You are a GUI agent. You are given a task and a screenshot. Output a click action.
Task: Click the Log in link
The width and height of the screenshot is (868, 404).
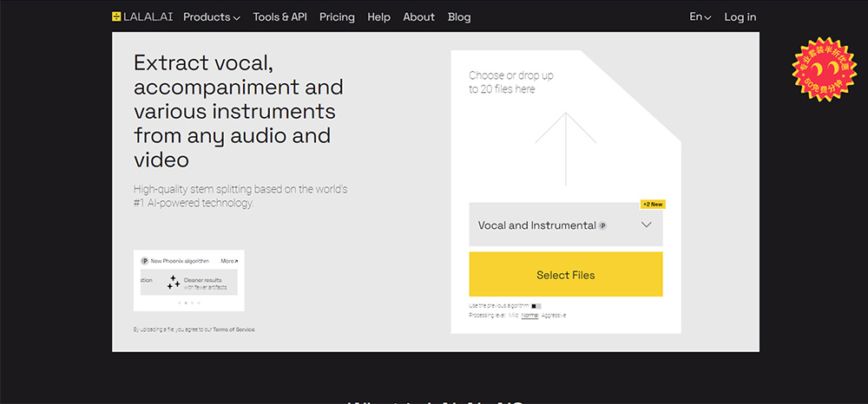click(x=740, y=16)
